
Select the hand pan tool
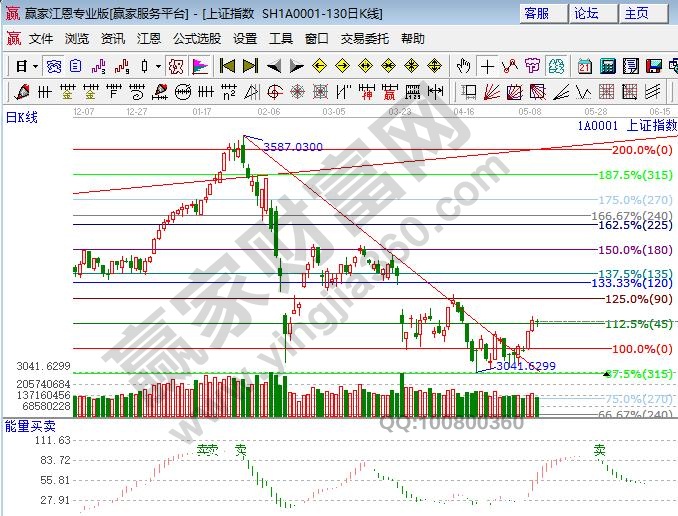tap(463, 66)
